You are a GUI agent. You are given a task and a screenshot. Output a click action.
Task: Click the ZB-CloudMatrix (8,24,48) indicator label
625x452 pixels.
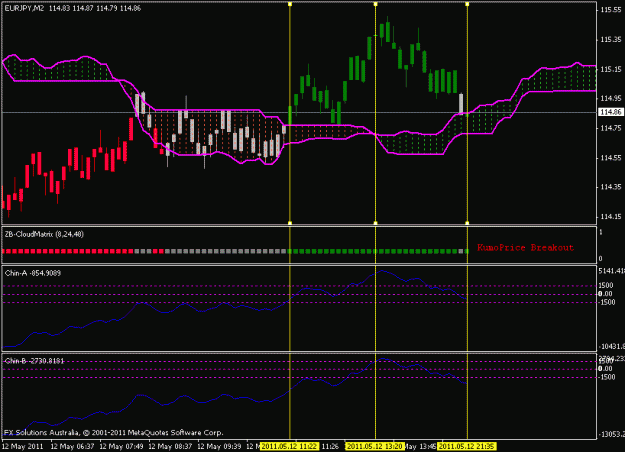point(44,234)
